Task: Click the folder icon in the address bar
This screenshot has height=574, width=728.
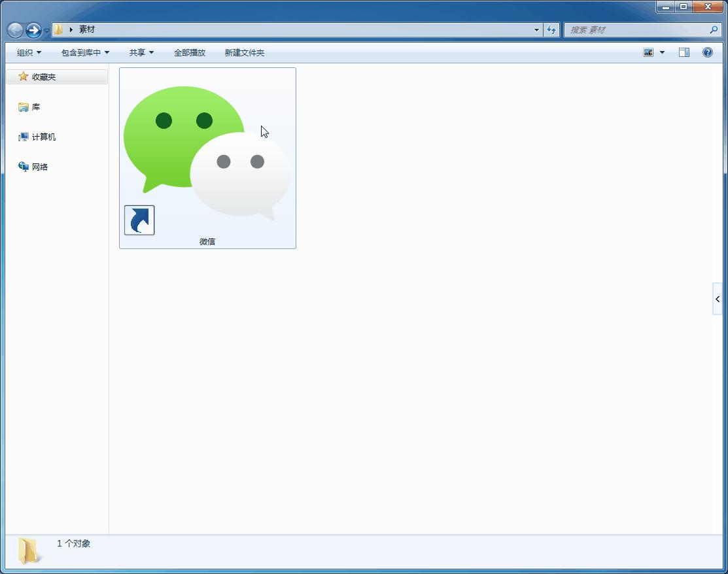Action: coord(58,29)
